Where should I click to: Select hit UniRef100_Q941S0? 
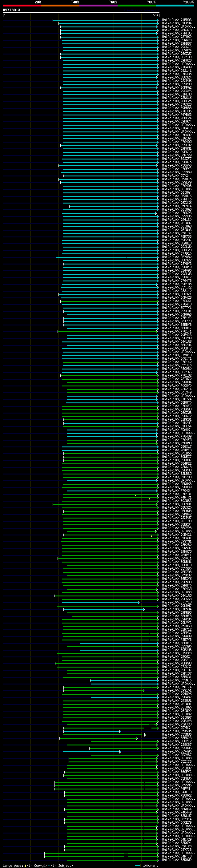(177, 220)
